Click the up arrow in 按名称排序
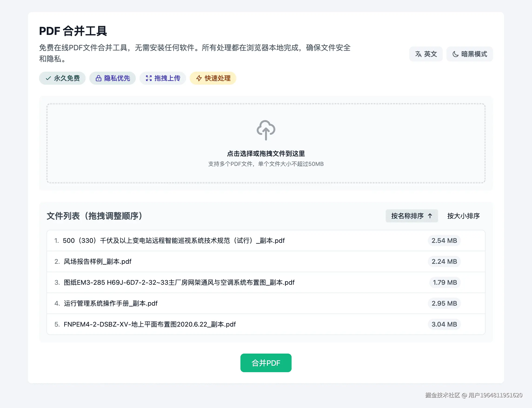This screenshot has width=532, height=408. pos(430,216)
